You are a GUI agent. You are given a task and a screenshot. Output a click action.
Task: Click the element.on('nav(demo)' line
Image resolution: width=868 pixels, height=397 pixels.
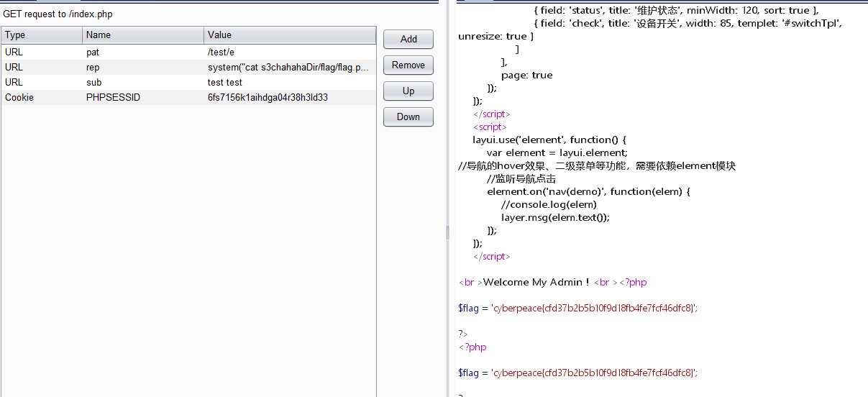[588, 191]
